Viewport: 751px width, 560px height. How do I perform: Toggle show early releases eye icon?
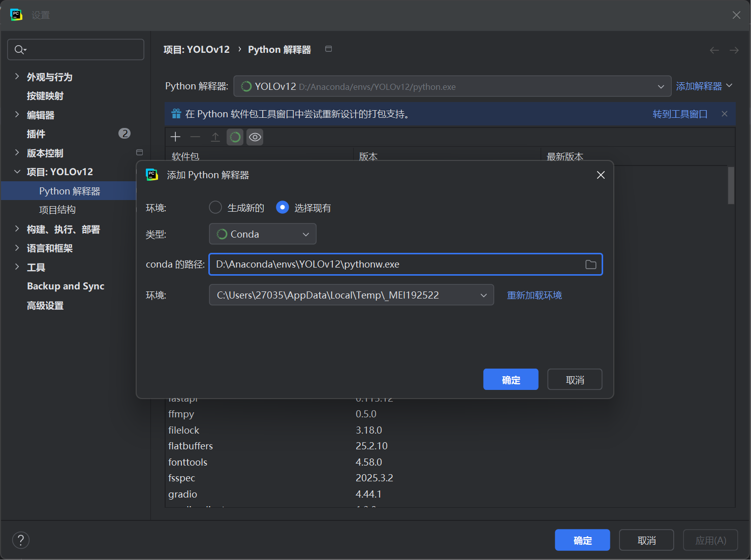click(x=255, y=137)
